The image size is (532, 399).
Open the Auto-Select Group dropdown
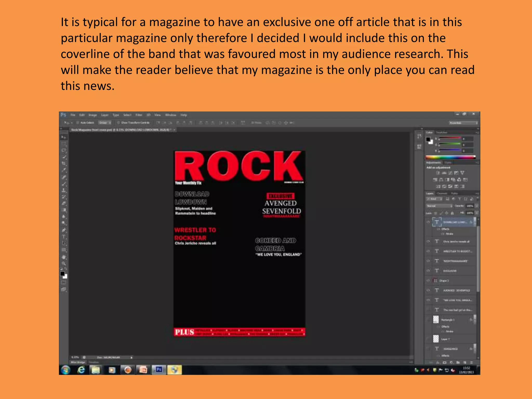coord(105,123)
